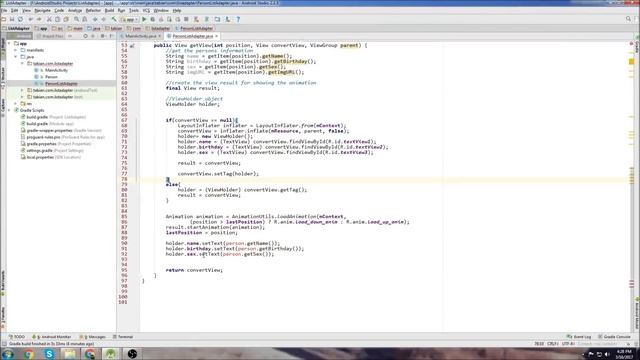The width and height of the screenshot is (640, 360).
Task: Select Person class in project tree
Action: pos(51,77)
